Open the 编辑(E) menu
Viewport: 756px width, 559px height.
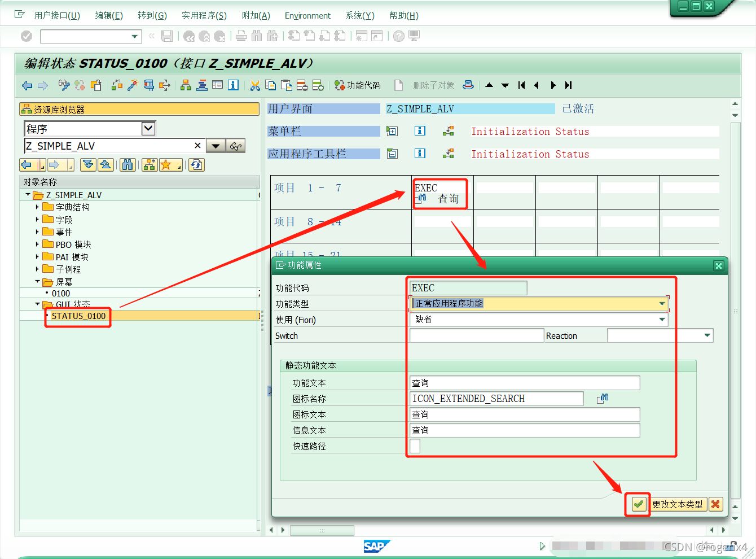point(109,15)
